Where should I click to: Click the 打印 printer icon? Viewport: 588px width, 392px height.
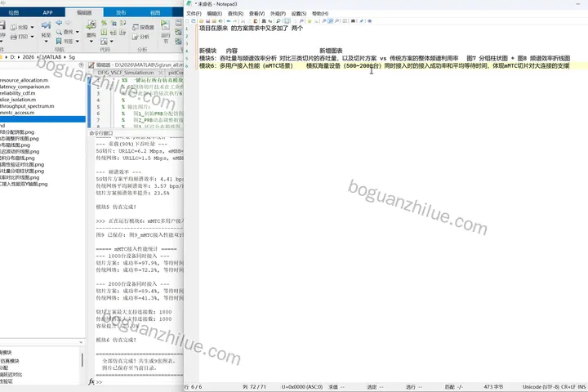point(14,37)
